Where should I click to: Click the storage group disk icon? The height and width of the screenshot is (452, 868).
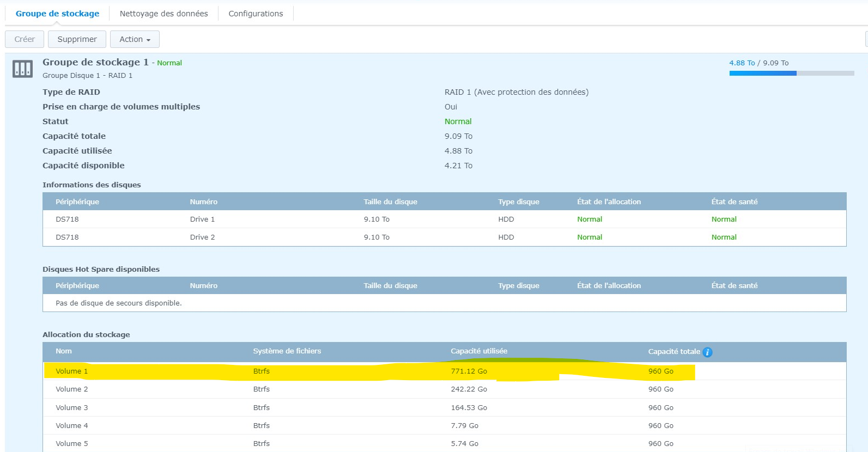22,69
